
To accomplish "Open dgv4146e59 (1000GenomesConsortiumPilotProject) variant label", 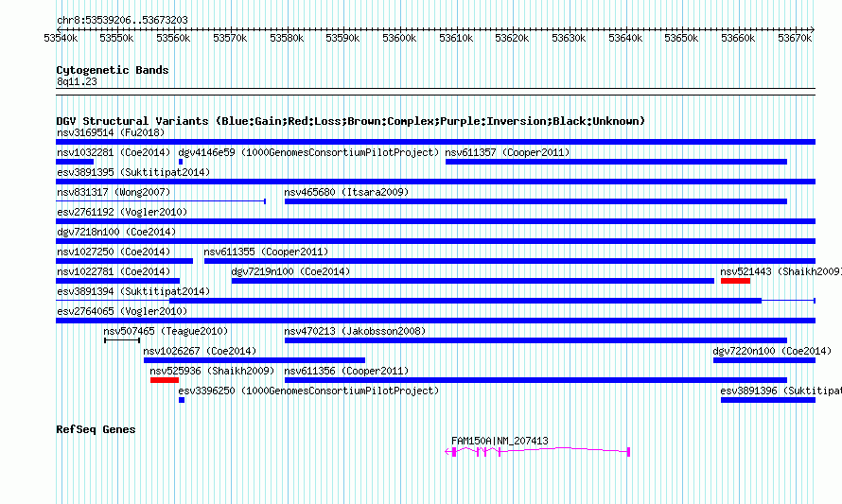I will click(308, 152).
